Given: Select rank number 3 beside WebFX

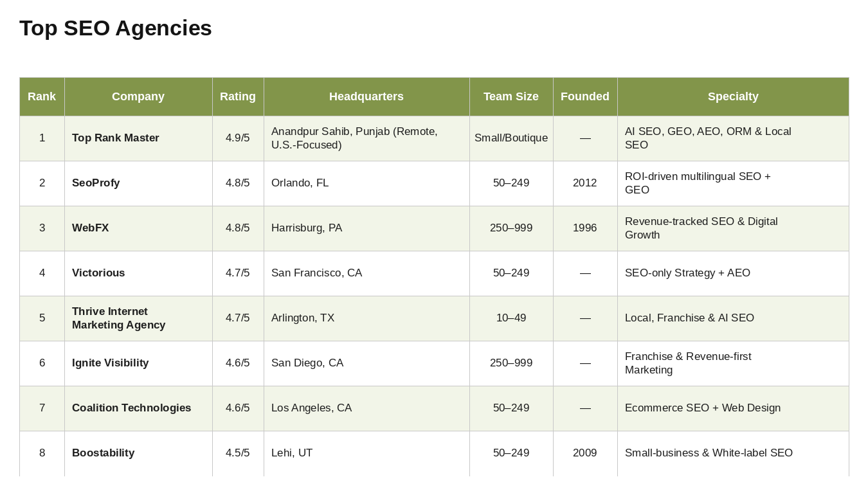Looking at the screenshot, I should click(x=42, y=228).
